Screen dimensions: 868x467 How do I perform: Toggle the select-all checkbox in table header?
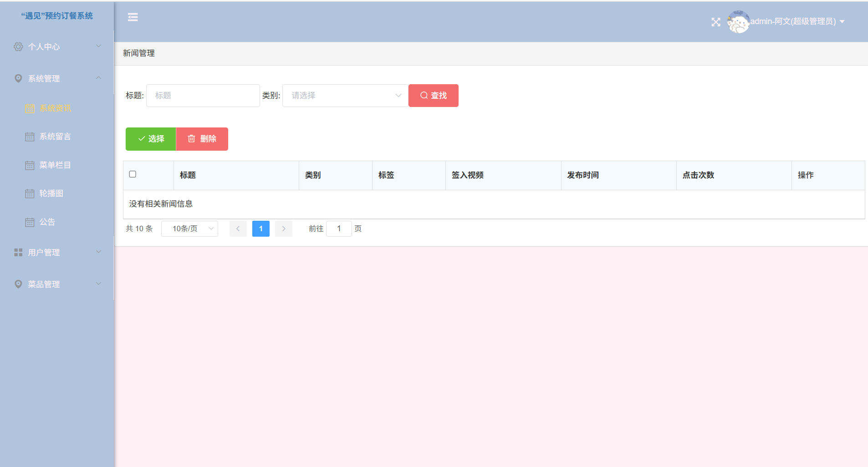tap(133, 174)
